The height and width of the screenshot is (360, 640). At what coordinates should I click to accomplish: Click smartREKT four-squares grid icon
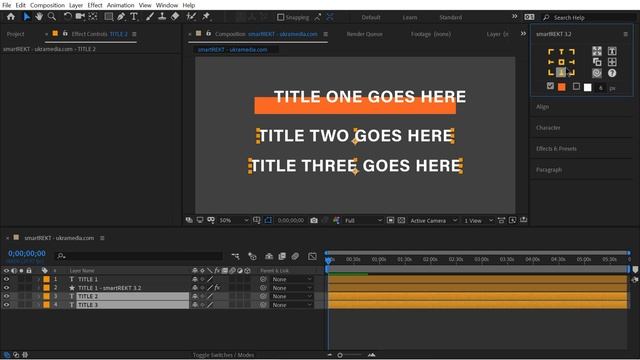pyautogui.click(x=612, y=62)
